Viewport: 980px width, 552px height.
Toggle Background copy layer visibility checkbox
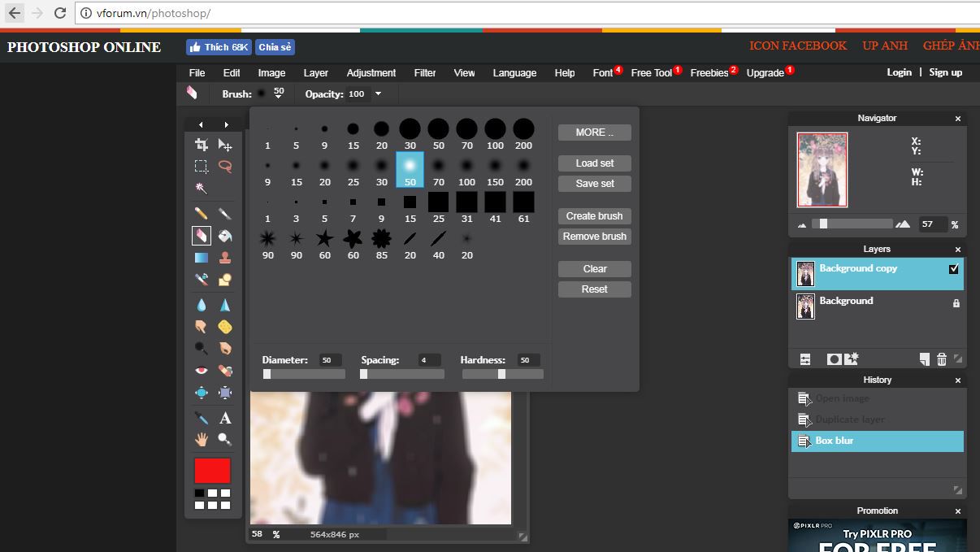click(954, 269)
